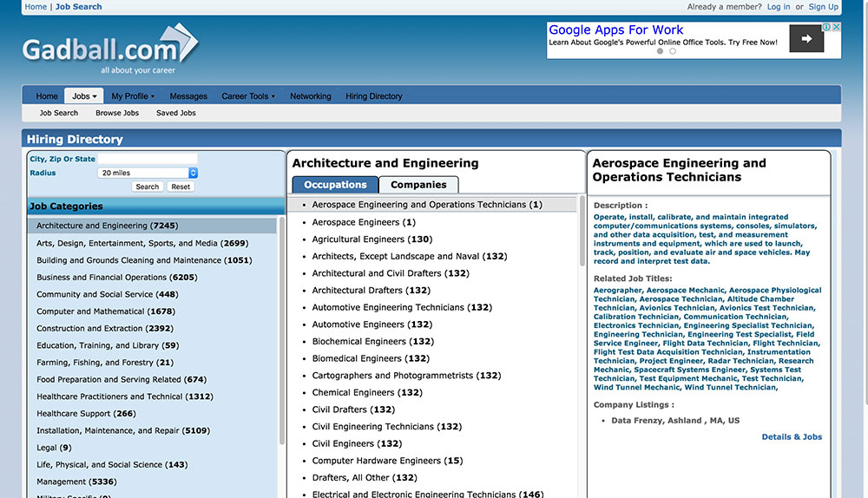Open Browse Jobs in the sub-navigation
Image resolution: width=868 pixels, height=498 pixels.
click(117, 113)
